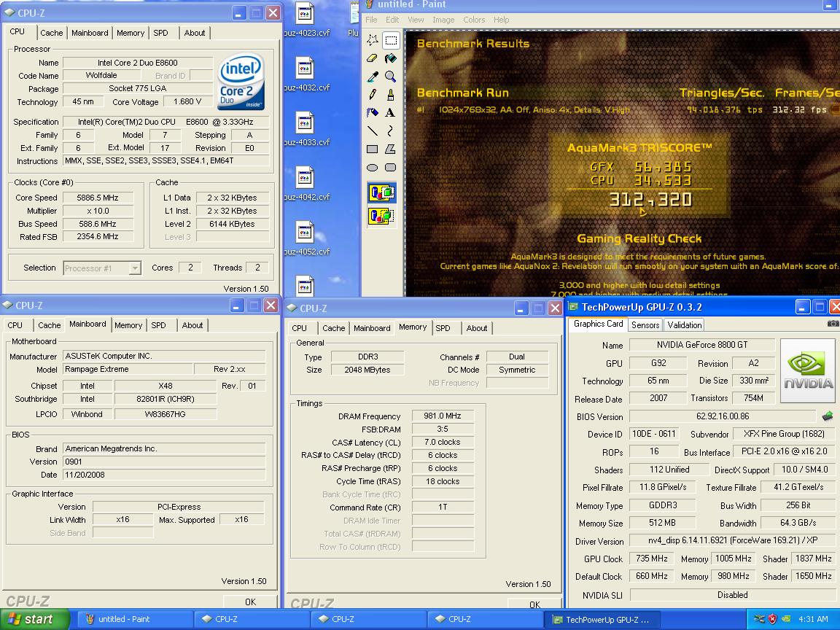Switch to untitled - Paint in taskbar
This screenshot has height=630, width=840.
pyautogui.click(x=134, y=619)
